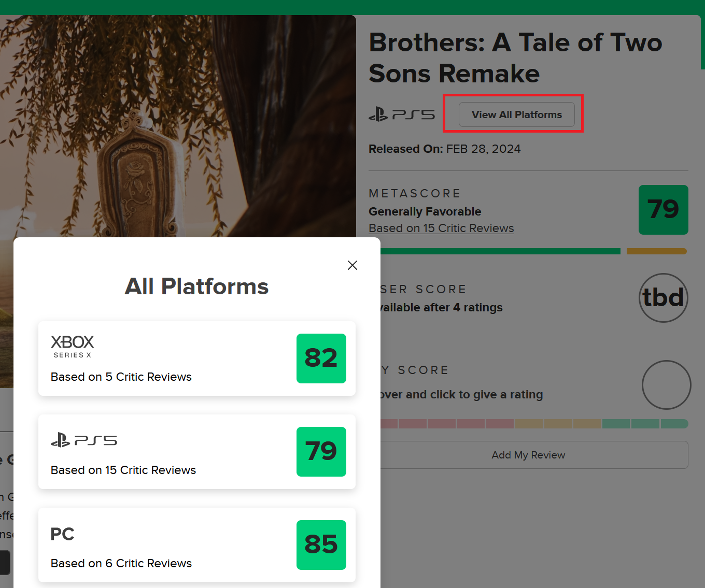Click the 'Released On: FEB 28, 2024' text
The height and width of the screenshot is (588, 705).
click(445, 149)
